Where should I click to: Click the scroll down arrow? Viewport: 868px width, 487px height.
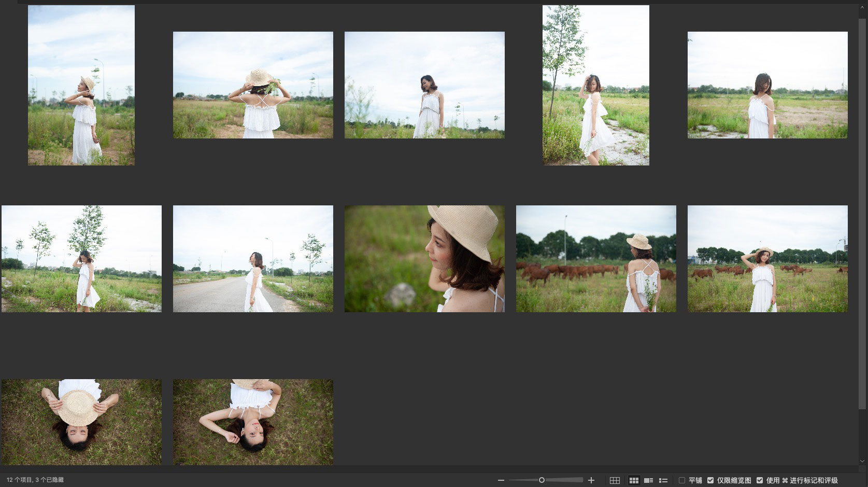[862, 461]
